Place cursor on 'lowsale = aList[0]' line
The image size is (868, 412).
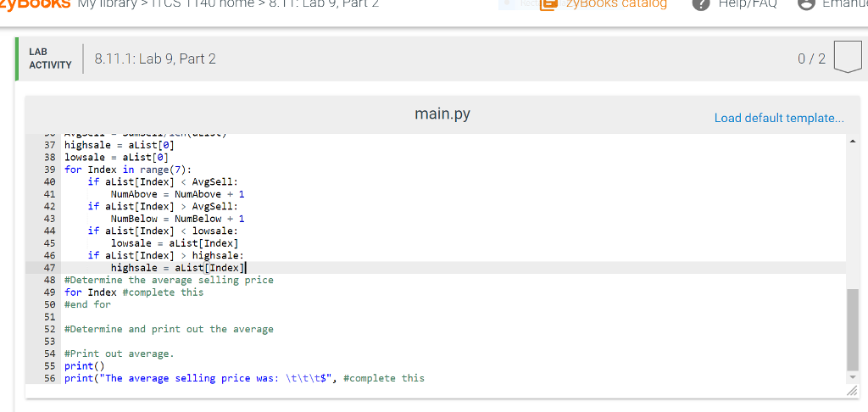(117, 158)
